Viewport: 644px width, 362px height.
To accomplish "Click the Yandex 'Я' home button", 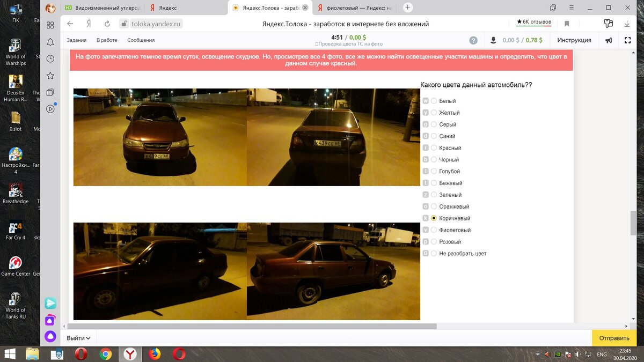I will pyautogui.click(x=89, y=24).
